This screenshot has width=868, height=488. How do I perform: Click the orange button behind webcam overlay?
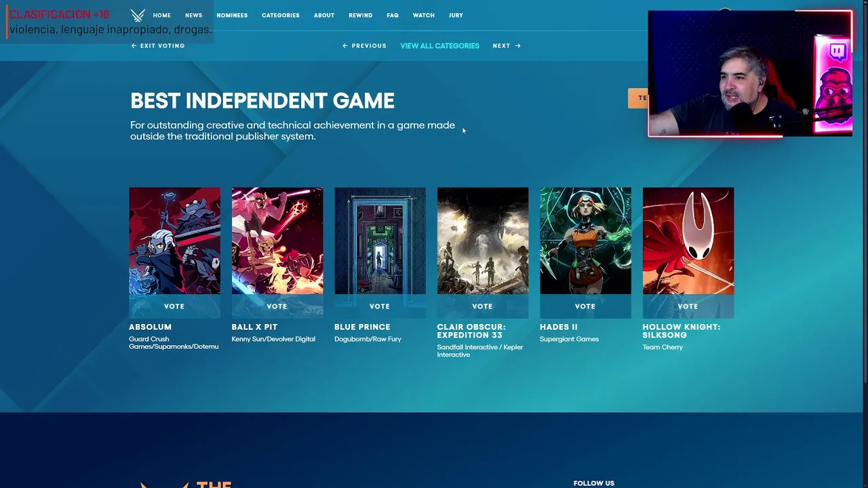point(638,98)
